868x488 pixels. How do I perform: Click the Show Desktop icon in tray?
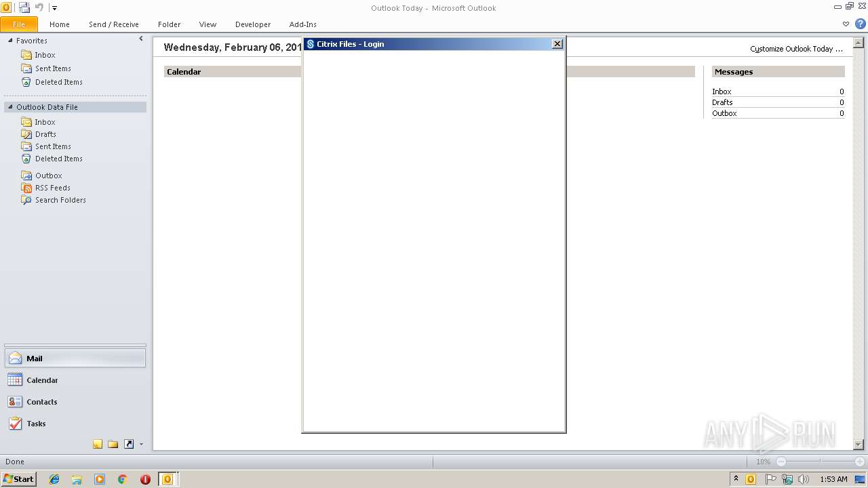tap(861, 479)
